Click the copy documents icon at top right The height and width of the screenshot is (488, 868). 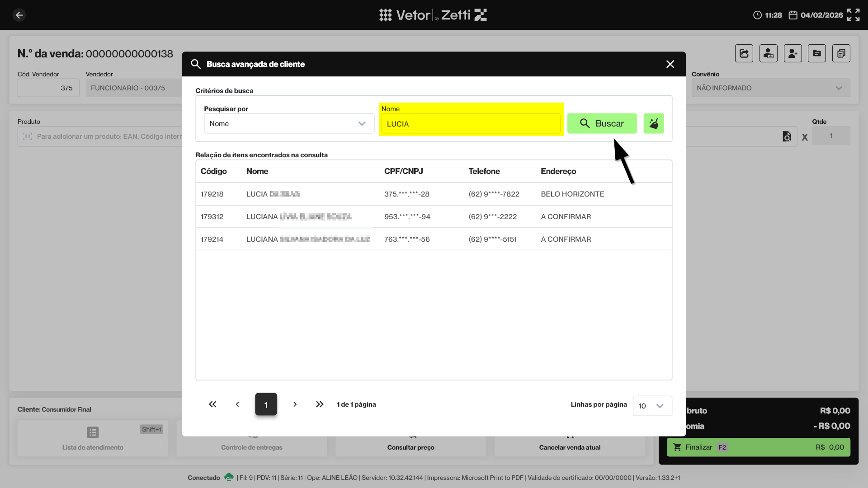tap(841, 53)
